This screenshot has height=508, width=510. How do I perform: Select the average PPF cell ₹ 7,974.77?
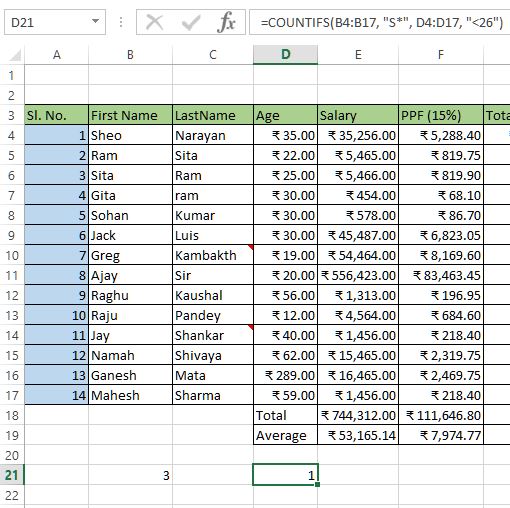coord(441,435)
